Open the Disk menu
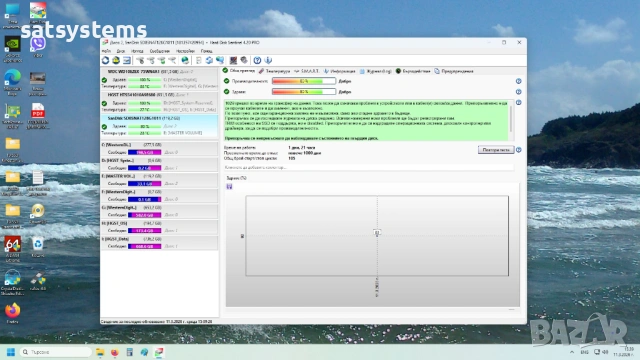 click(x=121, y=51)
